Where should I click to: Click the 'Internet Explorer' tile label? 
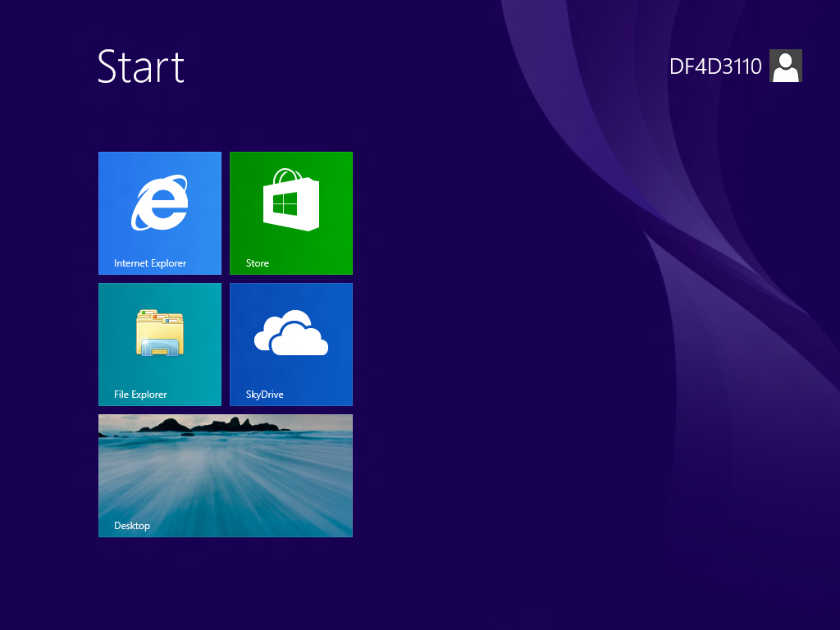tap(150, 263)
